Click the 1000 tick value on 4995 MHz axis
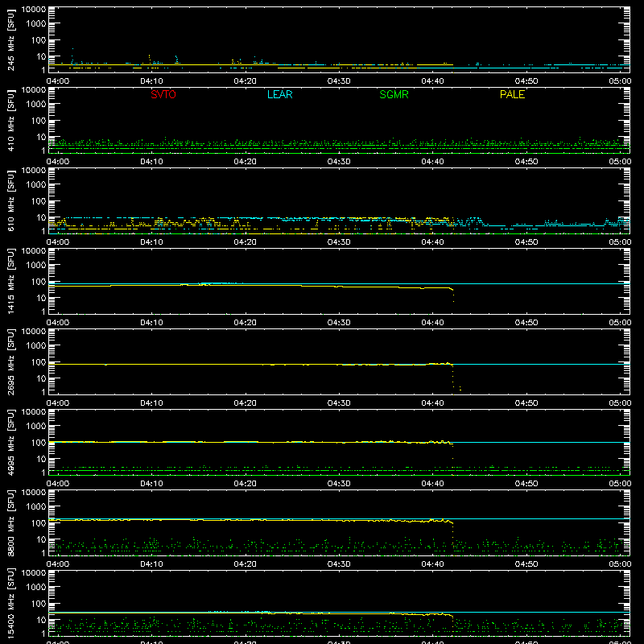The width and height of the screenshot is (644, 644). pos(36,427)
